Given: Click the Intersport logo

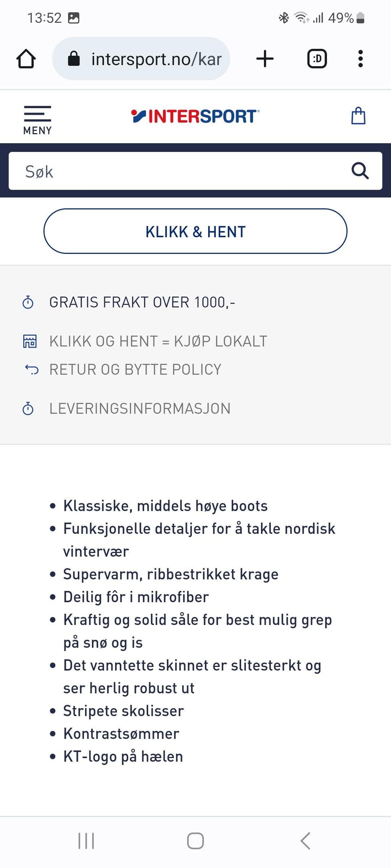Looking at the screenshot, I should coord(195,116).
